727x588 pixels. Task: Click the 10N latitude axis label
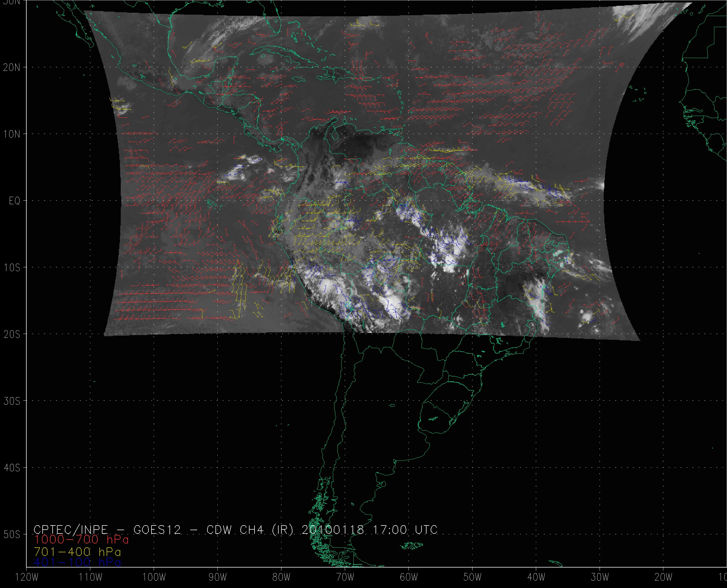pyautogui.click(x=12, y=134)
